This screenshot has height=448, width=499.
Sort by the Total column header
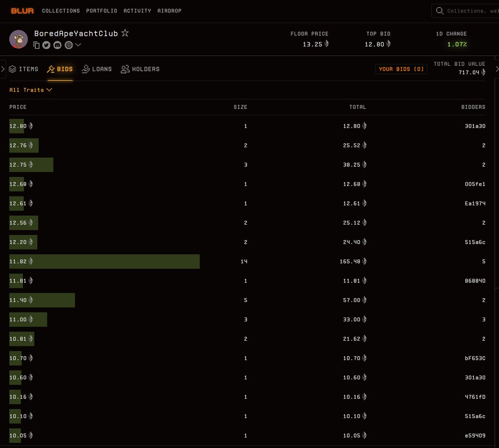point(358,107)
